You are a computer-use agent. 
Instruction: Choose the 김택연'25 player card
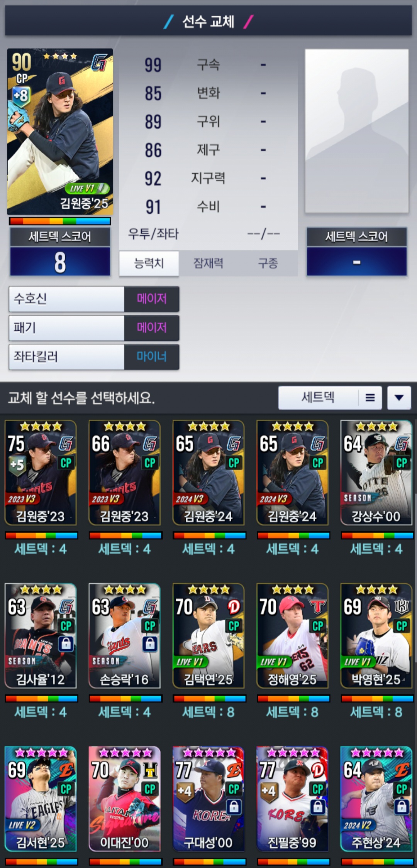(x=208, y=635)
